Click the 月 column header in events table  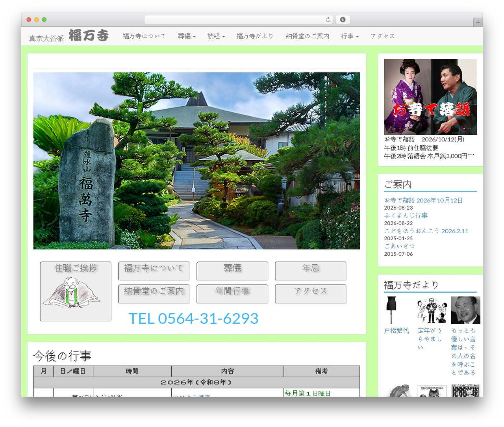click(x=43, y=371)
